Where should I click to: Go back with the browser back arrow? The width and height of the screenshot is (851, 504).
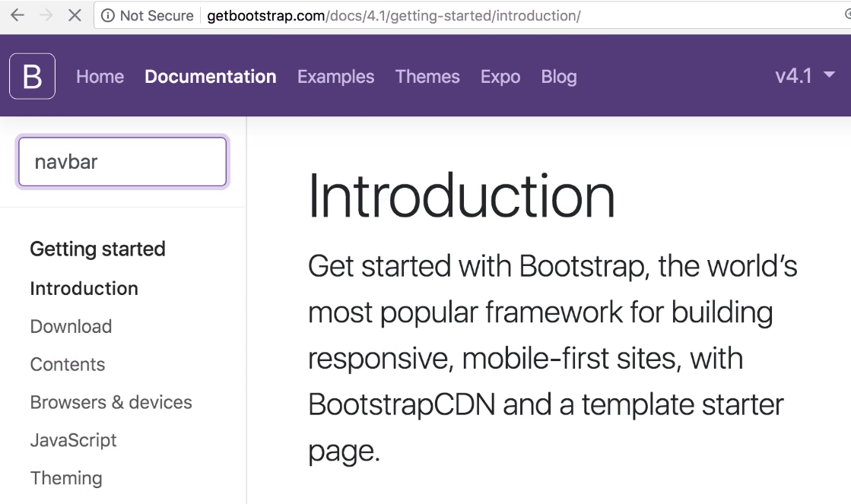[x=17, y=15]
